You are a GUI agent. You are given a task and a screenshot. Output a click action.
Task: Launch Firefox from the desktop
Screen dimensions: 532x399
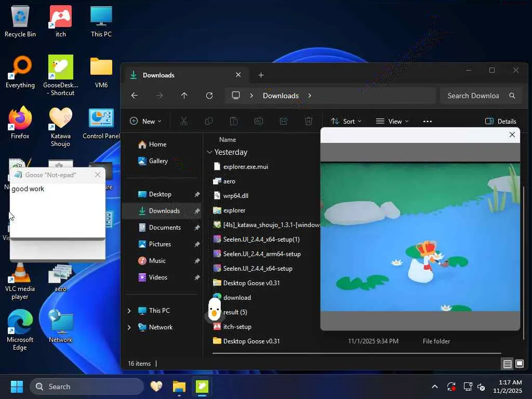20,123
